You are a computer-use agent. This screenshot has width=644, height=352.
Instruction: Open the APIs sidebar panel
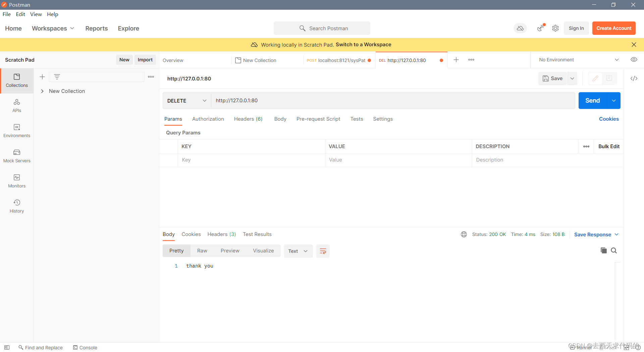pyautogui.click(x=17, y=106)
